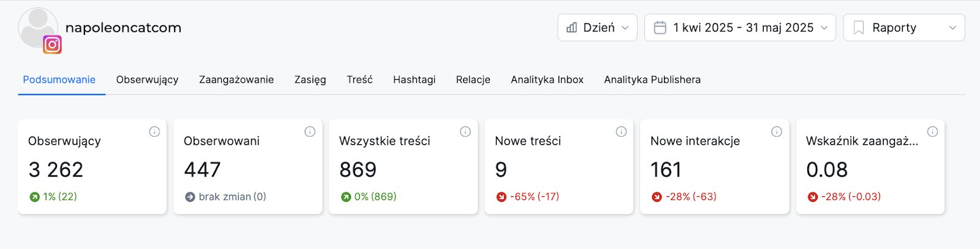Image resolution: width=980 pixels, height=249 pixels.
Task: Open the 1 kwi 2025 - 31 maj 2025 date picker
Action: click(x=740, y=28)
